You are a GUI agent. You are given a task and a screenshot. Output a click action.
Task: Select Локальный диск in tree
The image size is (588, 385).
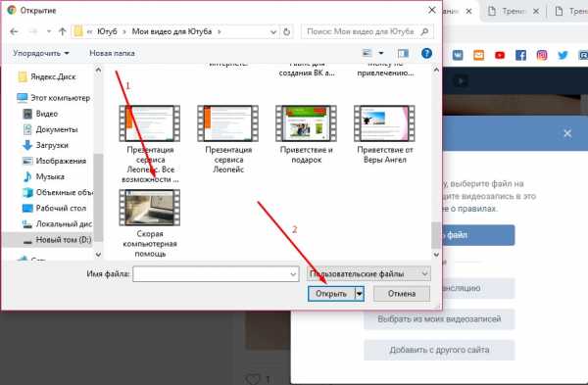coord(58,224)
